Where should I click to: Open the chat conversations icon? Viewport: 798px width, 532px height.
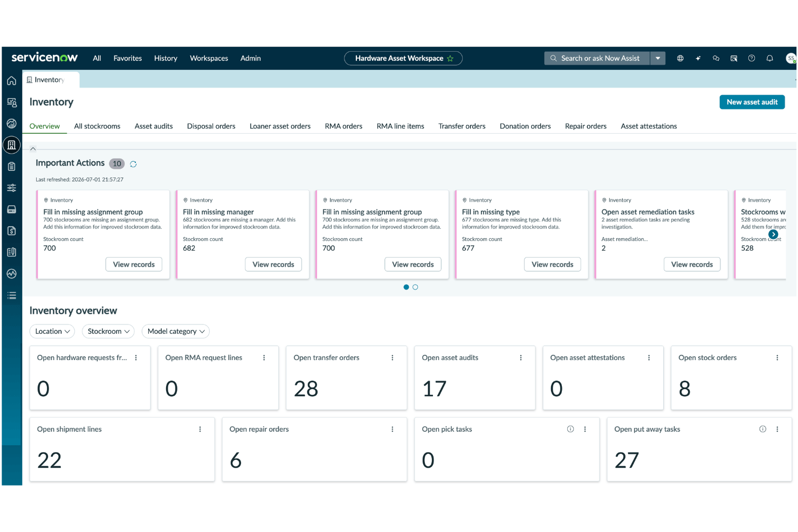point(716,58)
